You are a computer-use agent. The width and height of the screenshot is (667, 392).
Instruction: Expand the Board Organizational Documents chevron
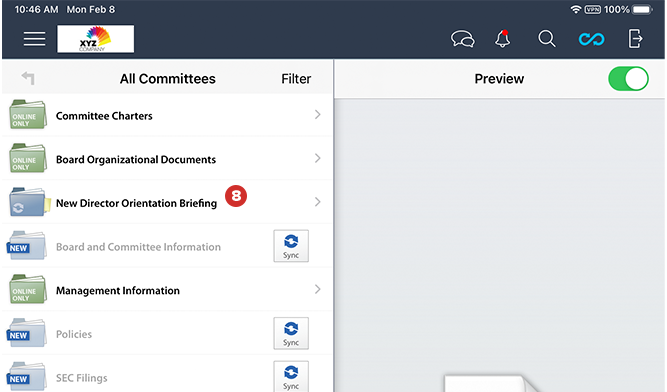(317, 158)
